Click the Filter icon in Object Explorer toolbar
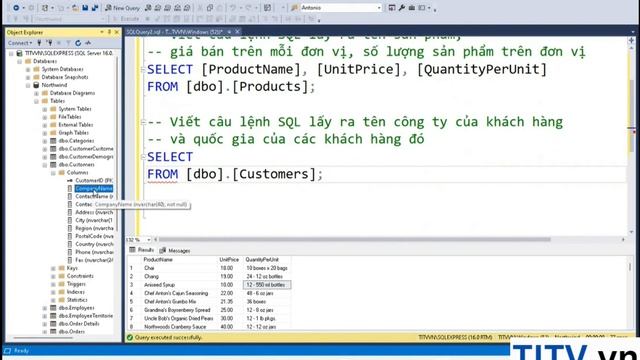The image size is (640, 360). pos(68,43)
